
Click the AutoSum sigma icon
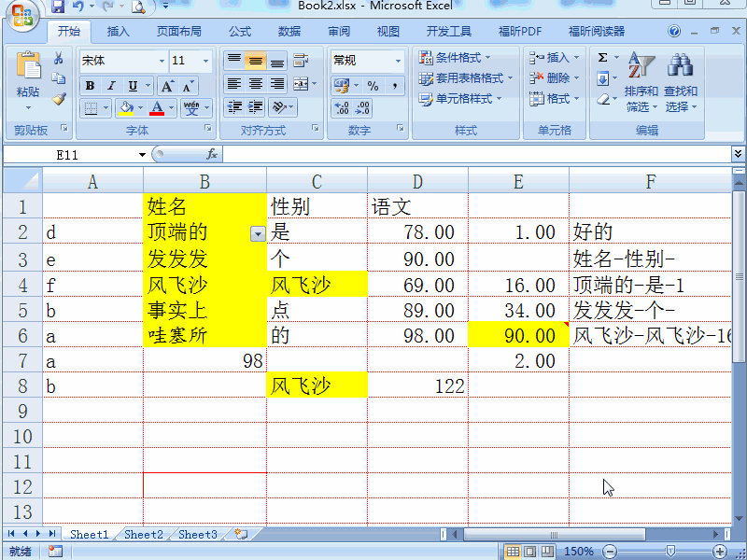pyautogui.click(x=602, y=58)
